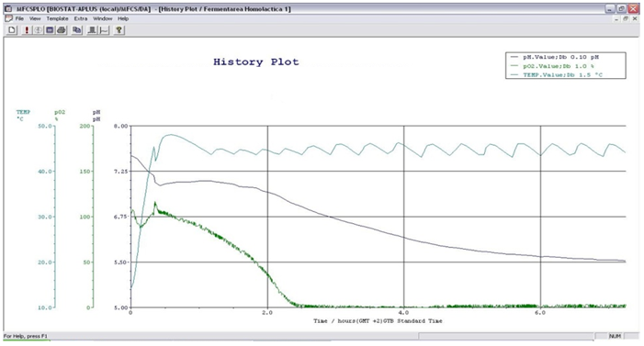
Task: Click the new document toolbar icon
Action: [12, 30]
